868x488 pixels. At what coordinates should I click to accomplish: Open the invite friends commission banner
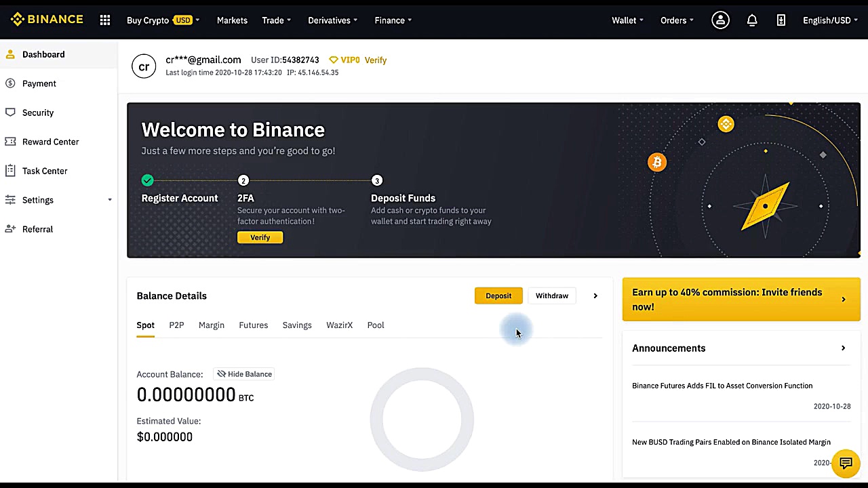click(741, 300)
